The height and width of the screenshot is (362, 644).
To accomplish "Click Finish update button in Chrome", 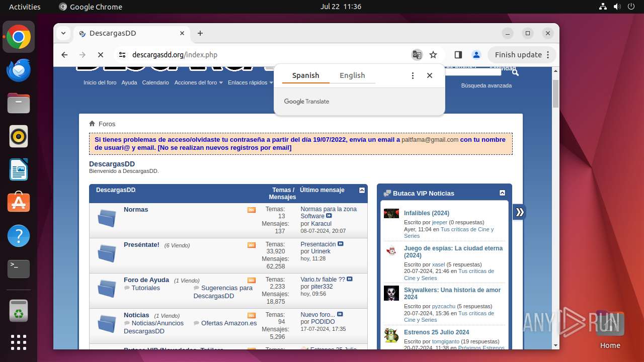I will 523,55.
